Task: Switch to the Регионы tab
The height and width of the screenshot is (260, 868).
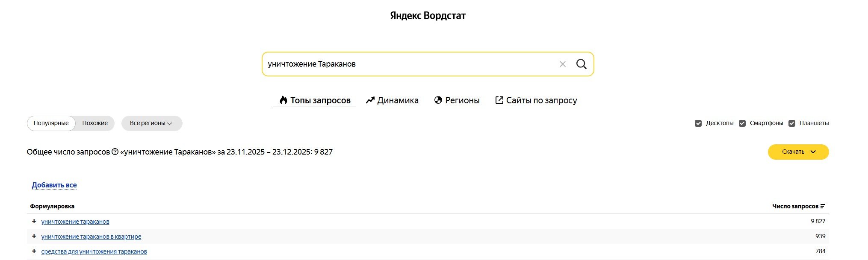Action: 457,100
